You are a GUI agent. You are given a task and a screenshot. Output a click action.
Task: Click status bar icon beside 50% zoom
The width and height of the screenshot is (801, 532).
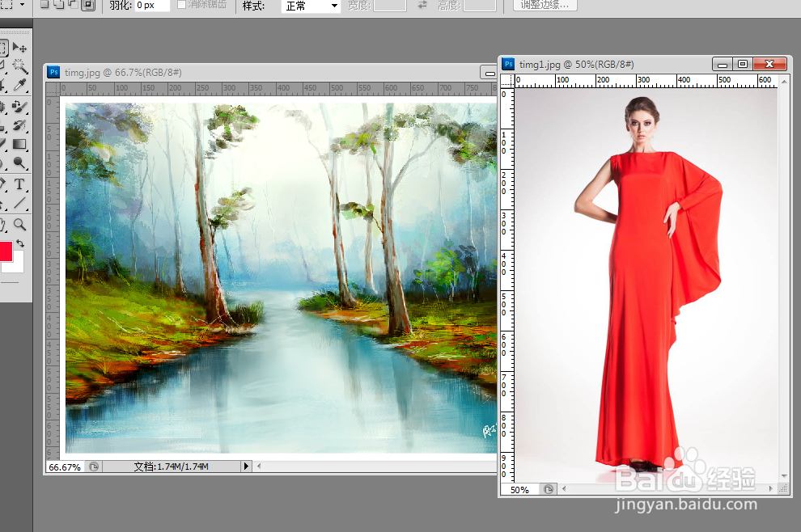pyautogui.click(x=548, y=489)
